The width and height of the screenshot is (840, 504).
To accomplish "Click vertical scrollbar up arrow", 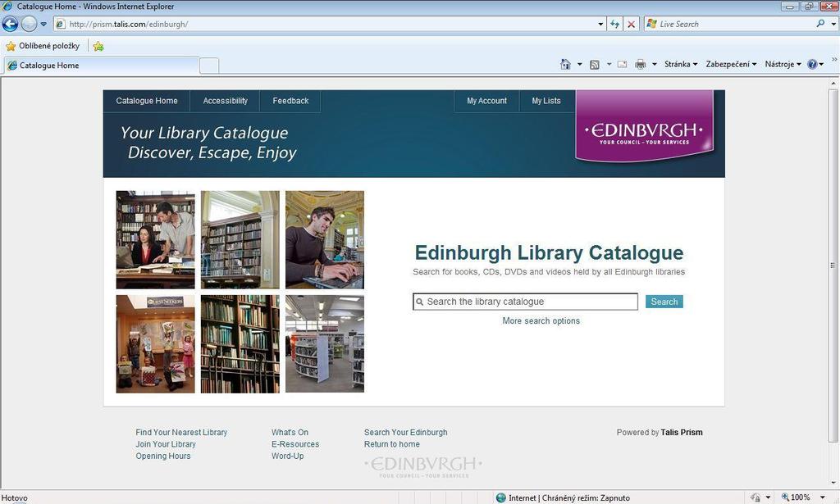I will (833, 84).
